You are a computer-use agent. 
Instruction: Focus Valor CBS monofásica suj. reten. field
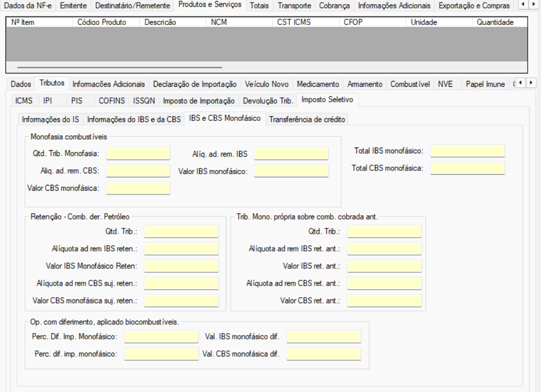pos(182,300)
